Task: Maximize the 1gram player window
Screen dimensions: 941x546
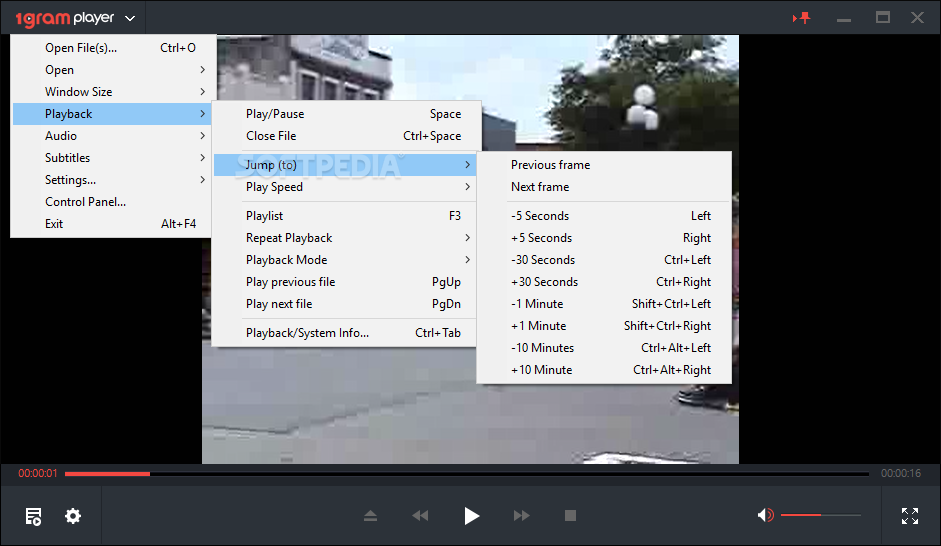Action: pyautogui.click(x=883, y=17)
